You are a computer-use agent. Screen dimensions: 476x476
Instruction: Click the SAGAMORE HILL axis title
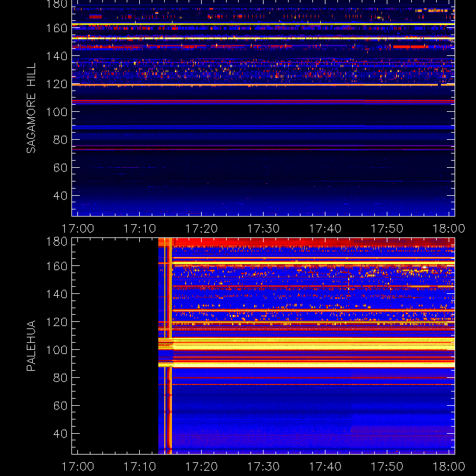[x=31, y=108]
